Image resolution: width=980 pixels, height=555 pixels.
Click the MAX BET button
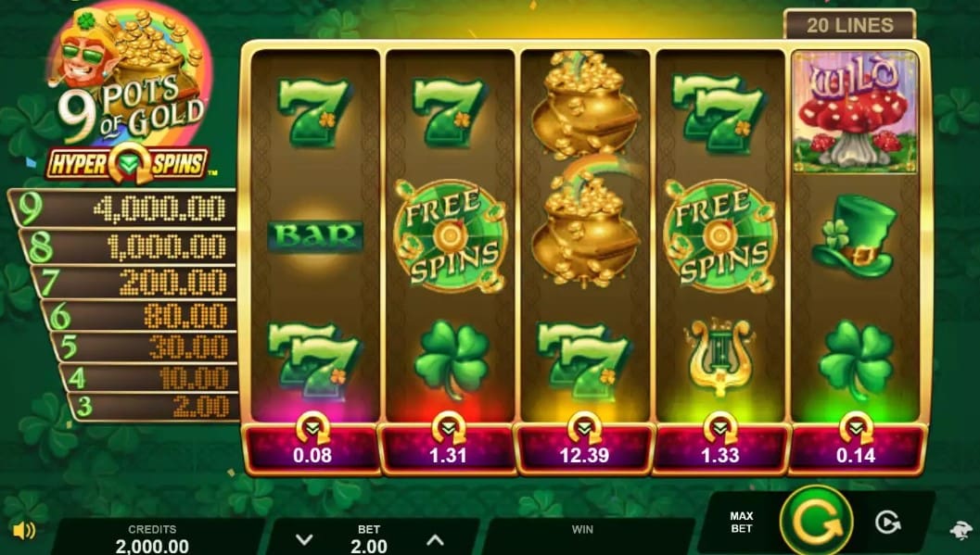tap(741, 523)
